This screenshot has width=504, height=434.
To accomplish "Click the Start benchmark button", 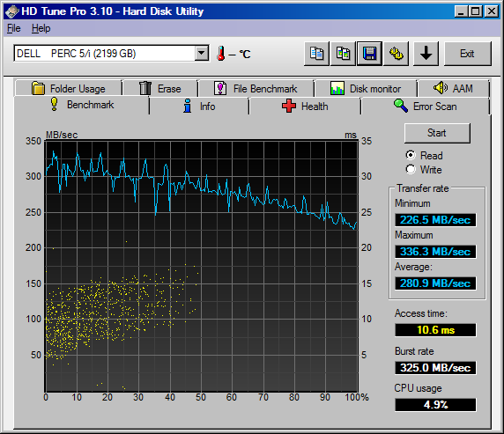I will coord(437,133).
